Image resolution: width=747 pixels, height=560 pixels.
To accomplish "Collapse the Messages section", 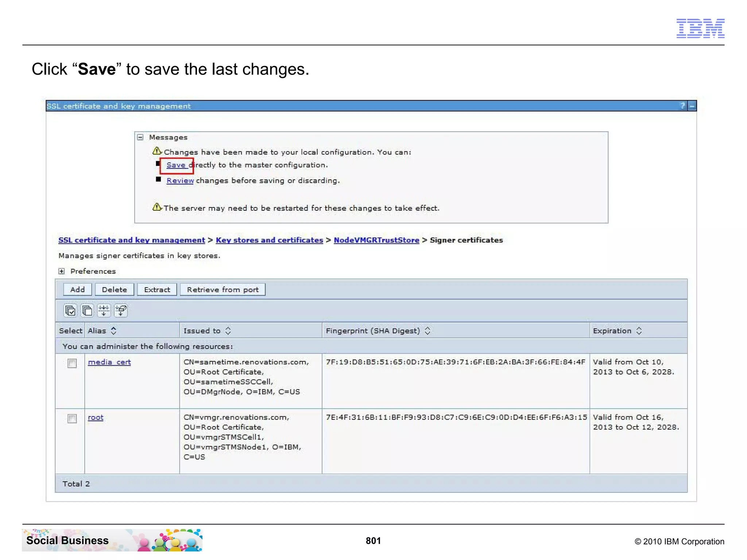I will (x=140, y=137).
